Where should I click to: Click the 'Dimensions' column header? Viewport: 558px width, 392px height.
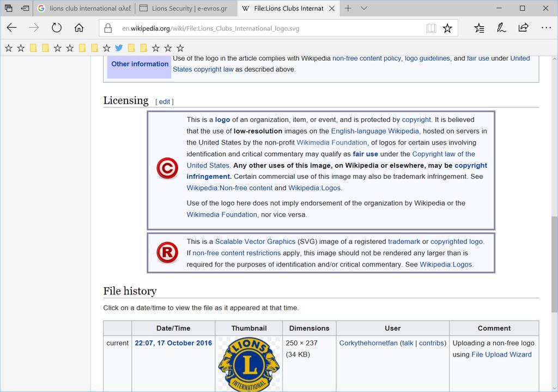coord(310,328)
